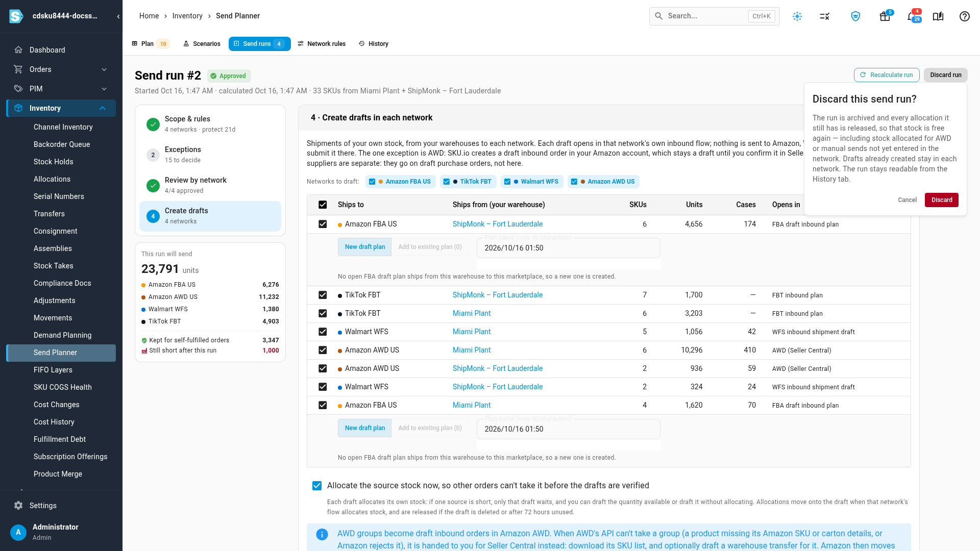
Task: Click the Inventory breadcrumb link
Action: (x=187, y=16)
